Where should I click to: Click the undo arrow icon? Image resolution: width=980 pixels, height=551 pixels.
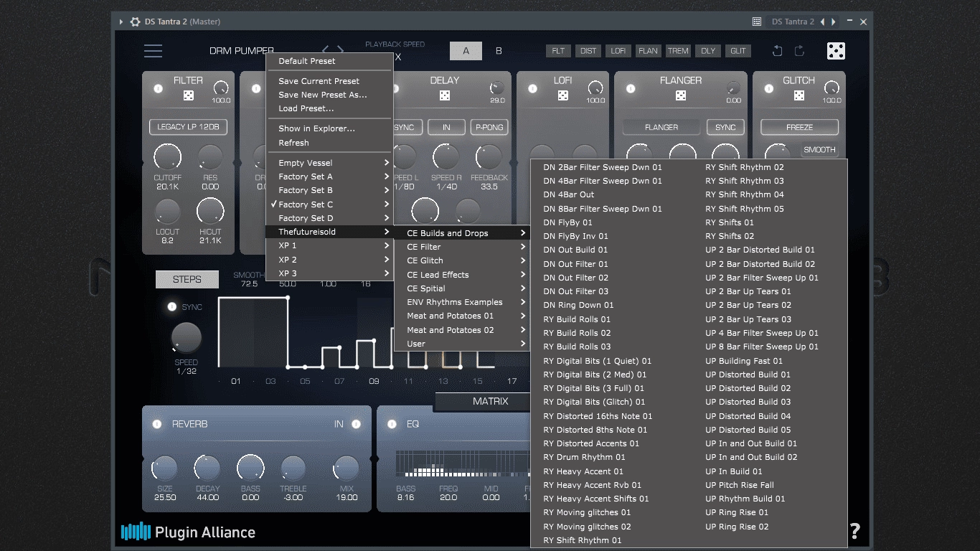tap(777, 51)
